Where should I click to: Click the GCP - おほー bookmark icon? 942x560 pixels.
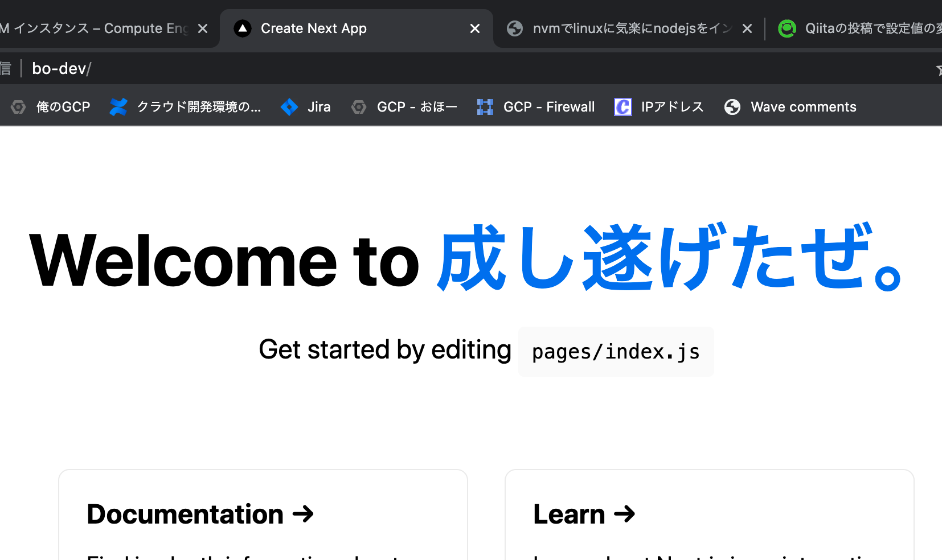(359, 106)
